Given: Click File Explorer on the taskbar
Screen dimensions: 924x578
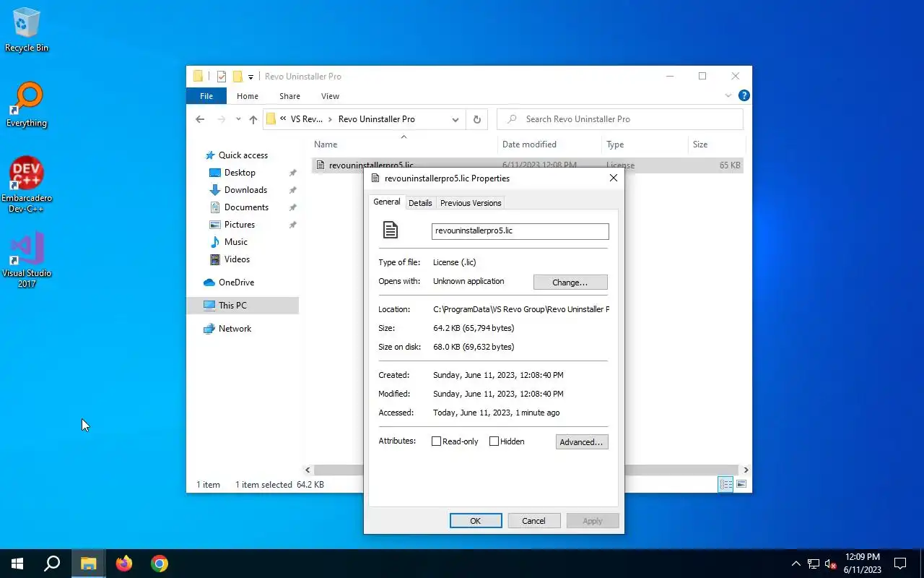Looking at the screenshot, I should point(89,564).
